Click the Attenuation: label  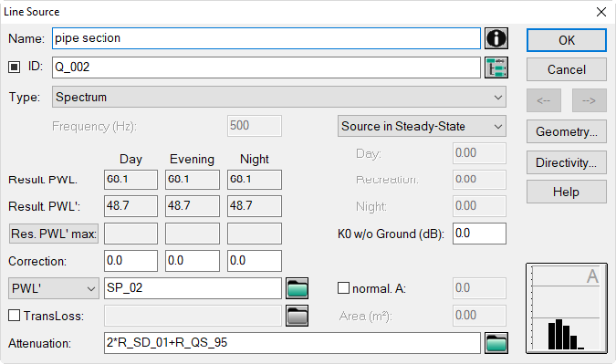click(39, 344)
